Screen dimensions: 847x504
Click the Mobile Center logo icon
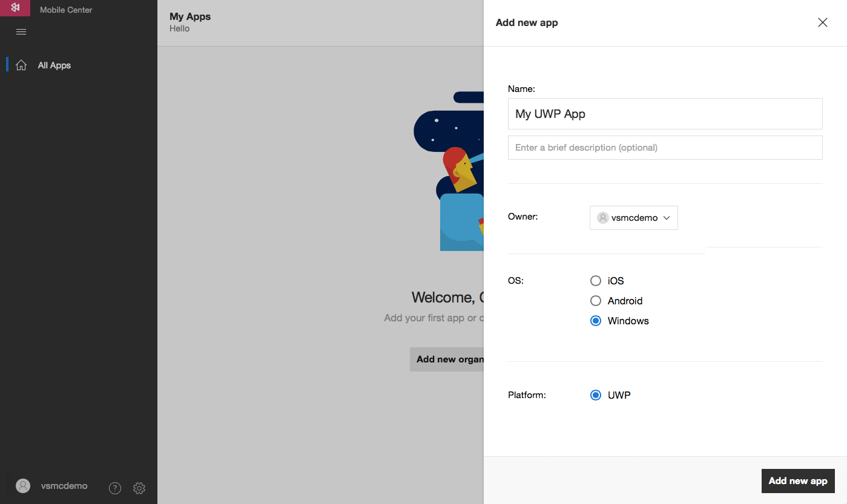(15, 8)
